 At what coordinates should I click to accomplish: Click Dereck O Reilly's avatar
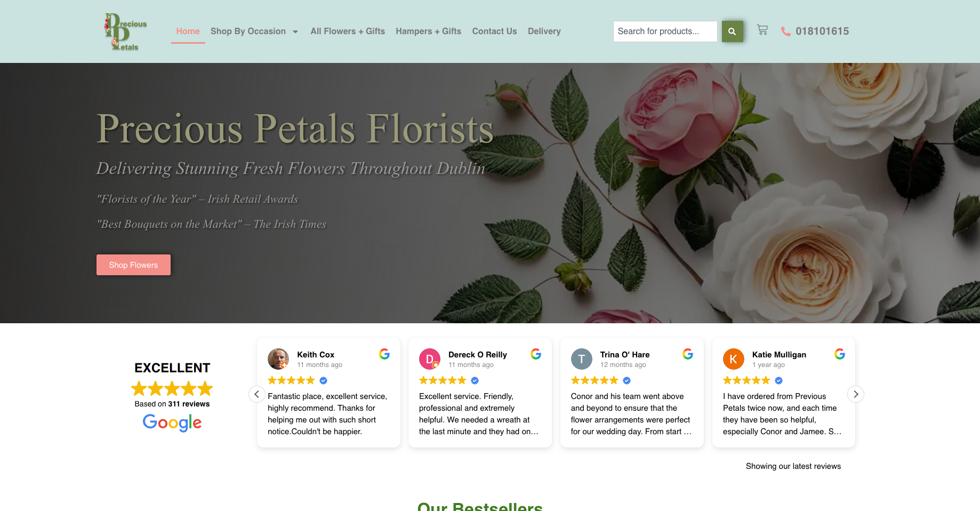click(x=430, y=359)
